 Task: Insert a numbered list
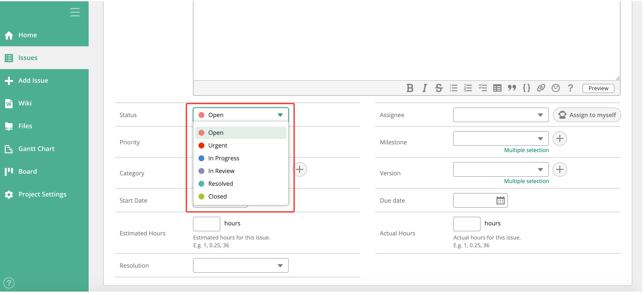point(468,88)
